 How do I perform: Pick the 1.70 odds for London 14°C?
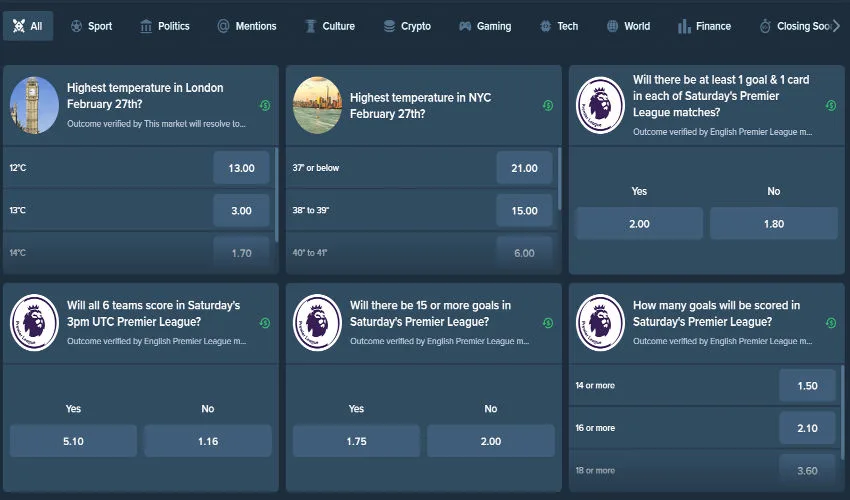click(x=241, y=253)
